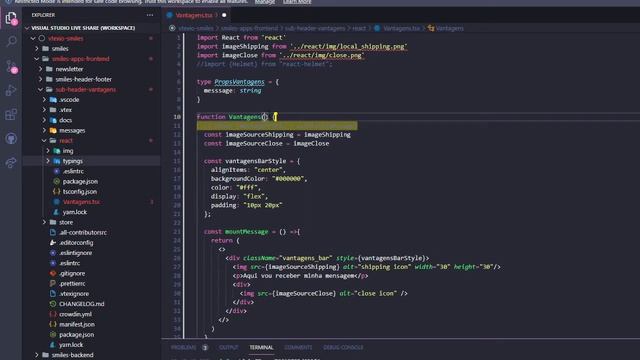Open the Search view in activity bar

pyautogui.click(x=11, y=41)
